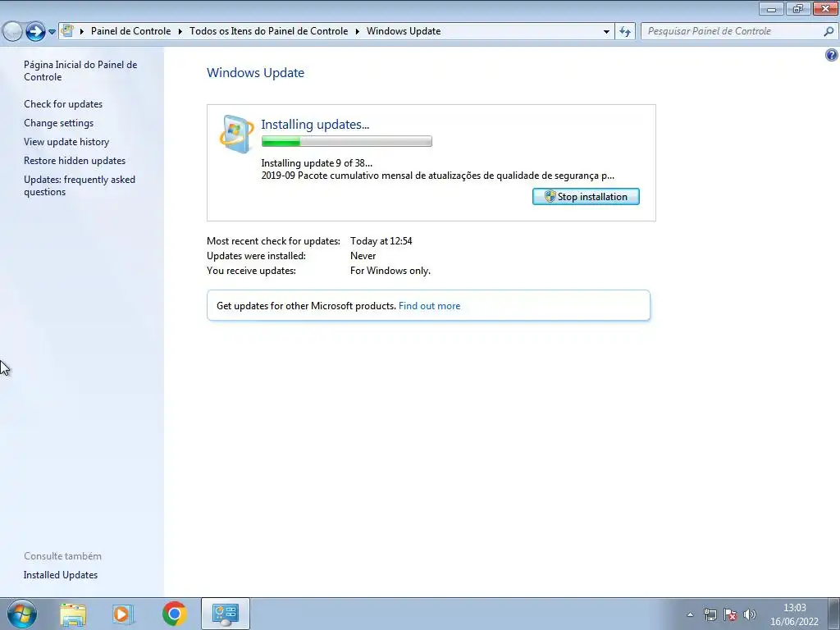Click the Show desktop strip
Viewport: 840px width, 630px height.
point(834,614)
